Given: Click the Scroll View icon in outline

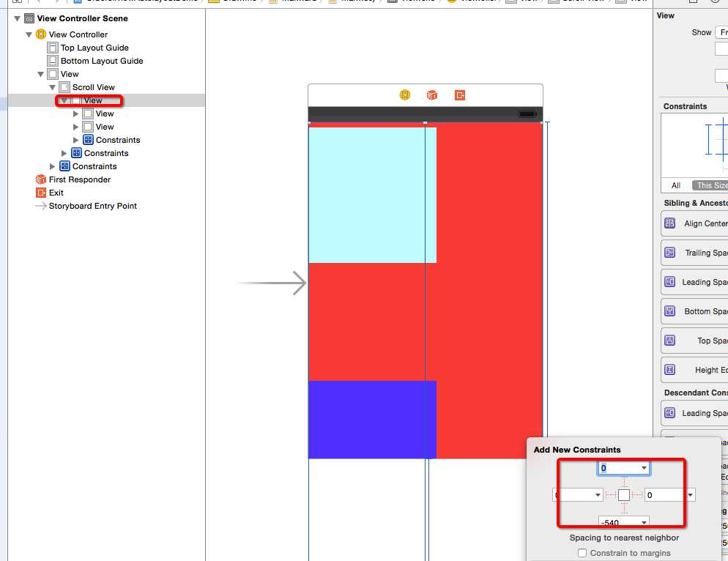Looking at the screenshot, I should (64, 87).
